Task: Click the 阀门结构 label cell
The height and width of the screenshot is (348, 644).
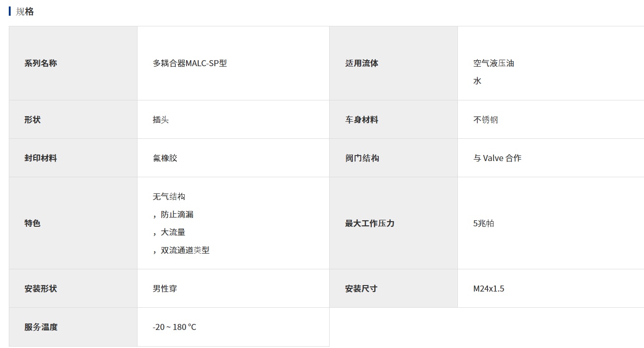Action: pos(362,158)
